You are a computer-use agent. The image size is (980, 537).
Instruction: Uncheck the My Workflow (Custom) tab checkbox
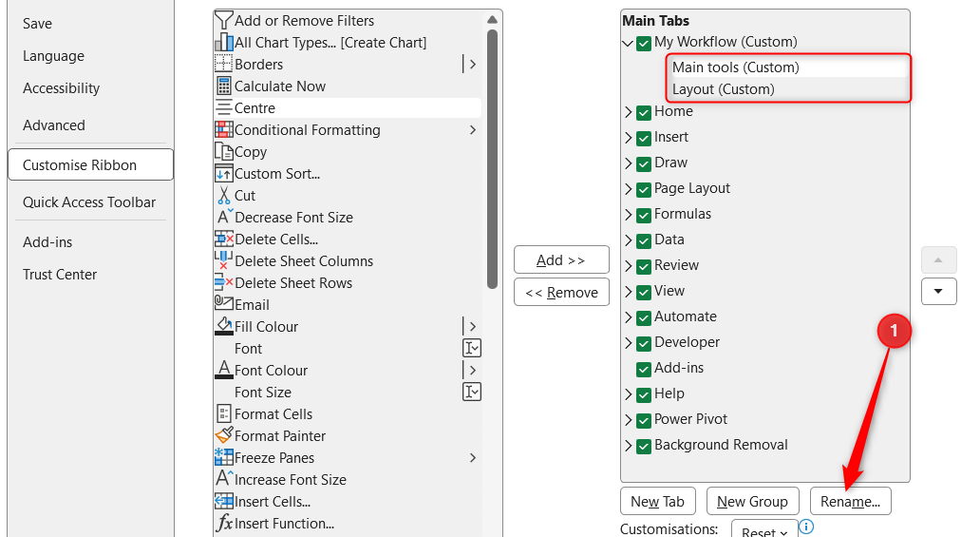click(x=644, y=45)
